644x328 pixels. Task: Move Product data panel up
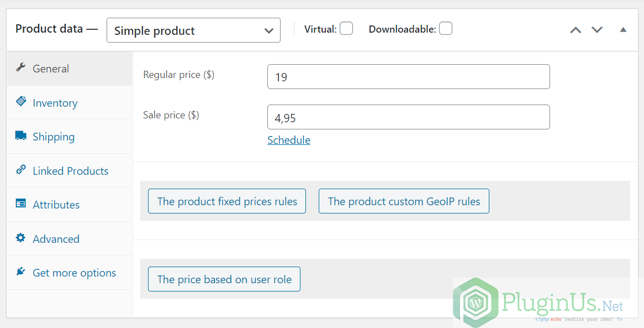tap(576, 30)
